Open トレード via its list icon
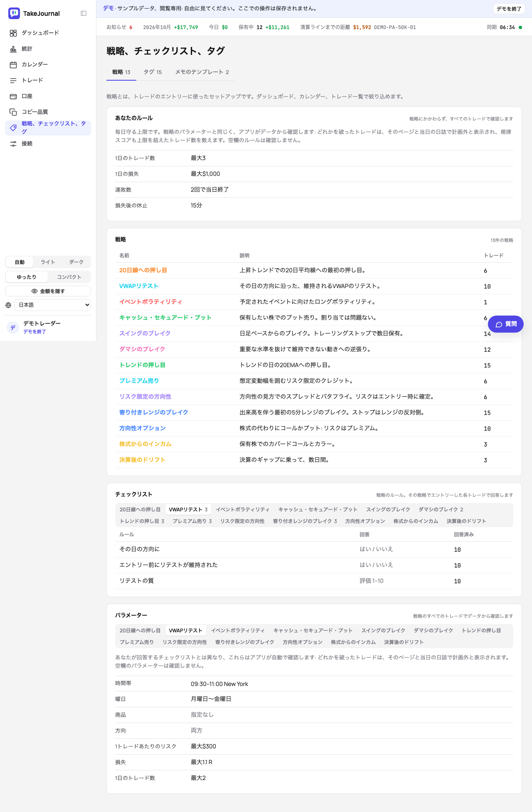The image size is (532, 812). click(x=13, y=80)
